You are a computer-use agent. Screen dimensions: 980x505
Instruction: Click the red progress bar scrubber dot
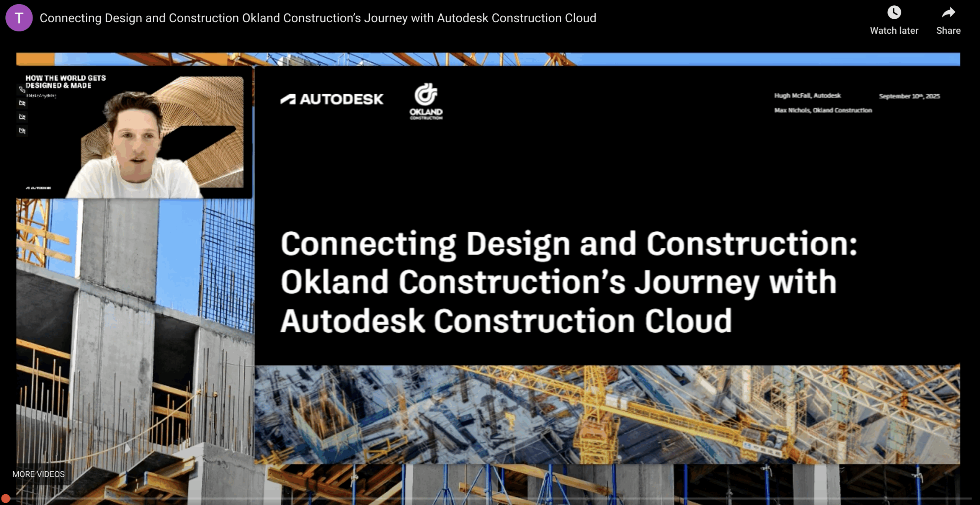[5, 498]
